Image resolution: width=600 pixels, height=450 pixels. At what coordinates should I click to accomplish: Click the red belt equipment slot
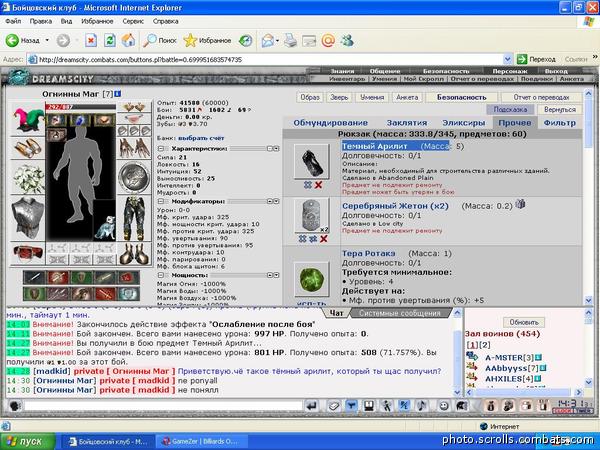tap(28, 253)
